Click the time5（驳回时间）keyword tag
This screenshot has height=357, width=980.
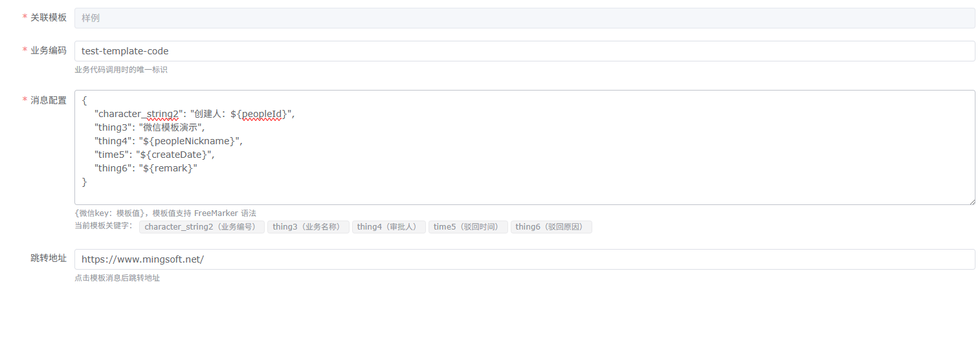(468, 227)
